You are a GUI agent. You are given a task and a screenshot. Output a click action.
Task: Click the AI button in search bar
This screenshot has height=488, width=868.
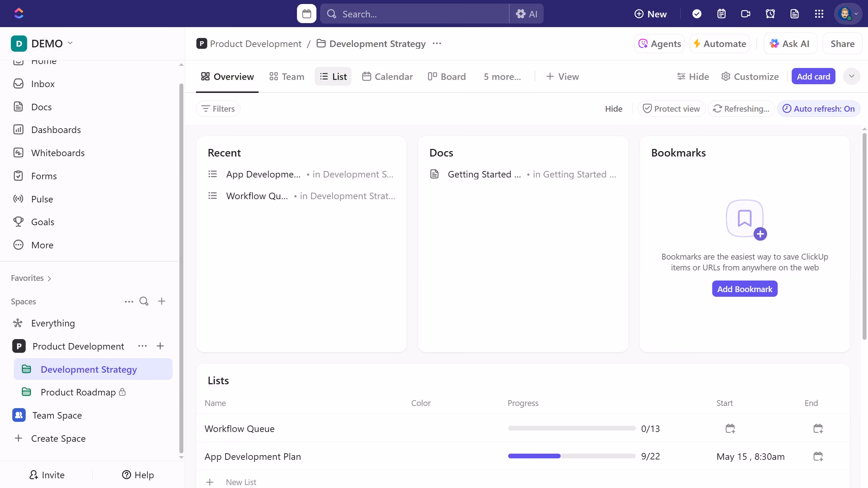pyautogui.click(x=527, y=14)
